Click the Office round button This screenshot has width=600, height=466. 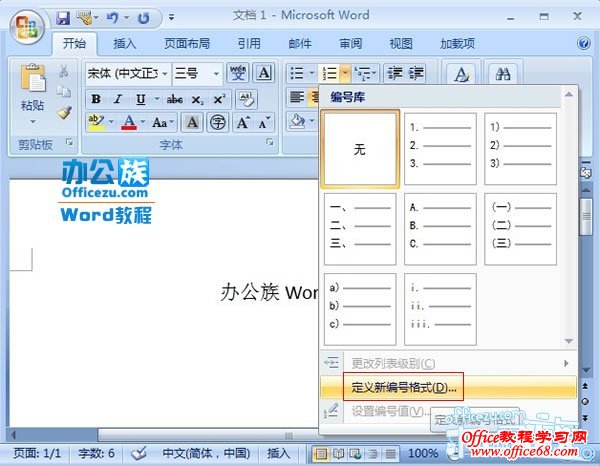[27, 27]
